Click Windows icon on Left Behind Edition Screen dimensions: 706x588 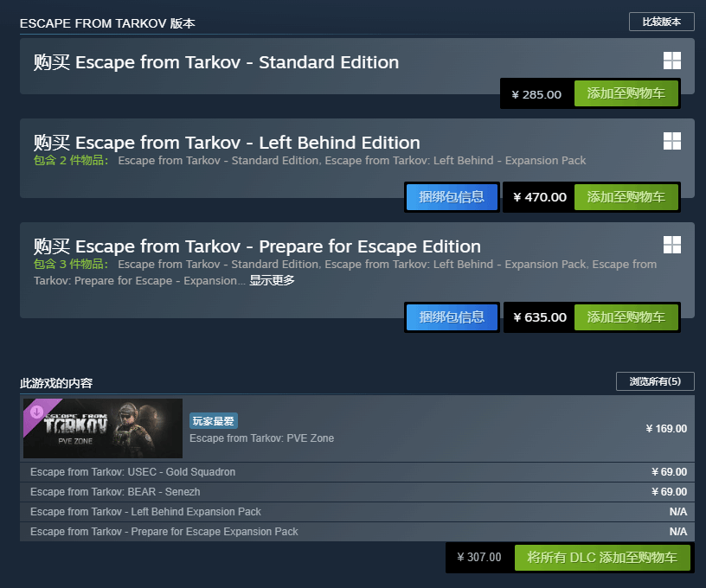click(671, 141)
